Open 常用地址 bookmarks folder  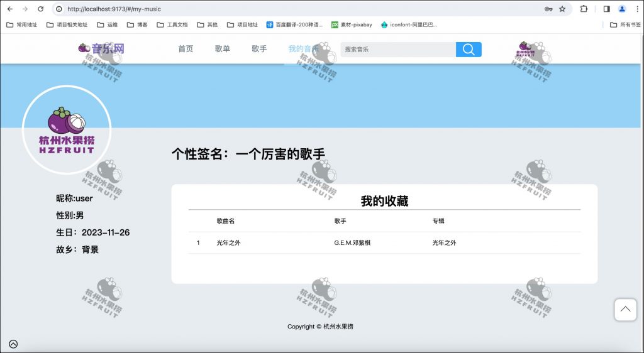(22, 24)
